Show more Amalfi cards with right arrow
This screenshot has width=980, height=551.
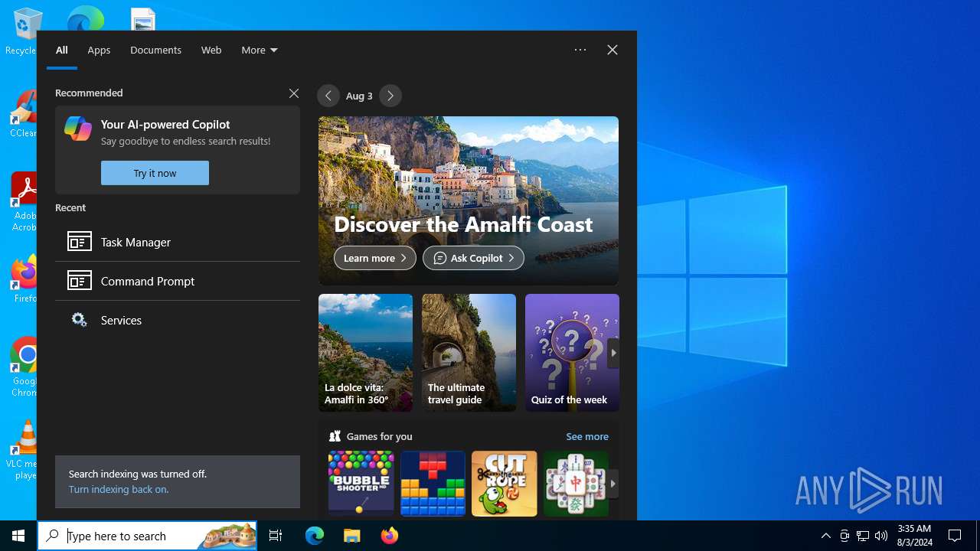[x=613, y=353]
